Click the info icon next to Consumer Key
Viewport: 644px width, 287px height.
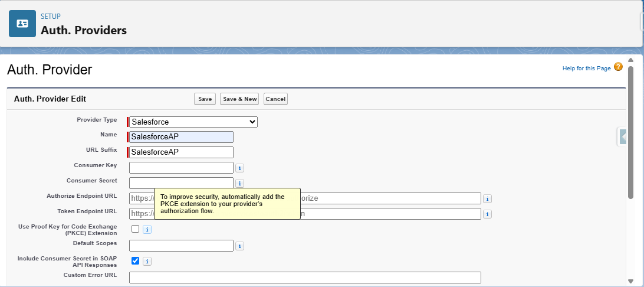[239, 168]
